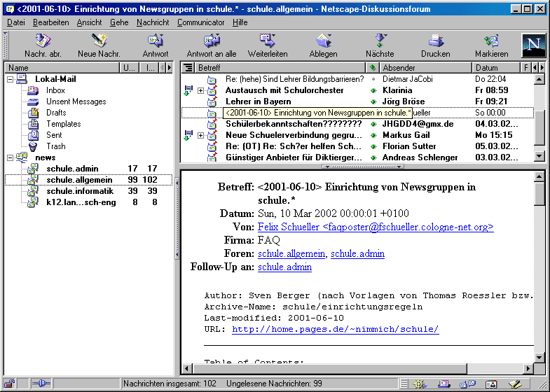Open the Inbox folder
The width and height of the screenshot is (550, 392).
coord(55,90)
